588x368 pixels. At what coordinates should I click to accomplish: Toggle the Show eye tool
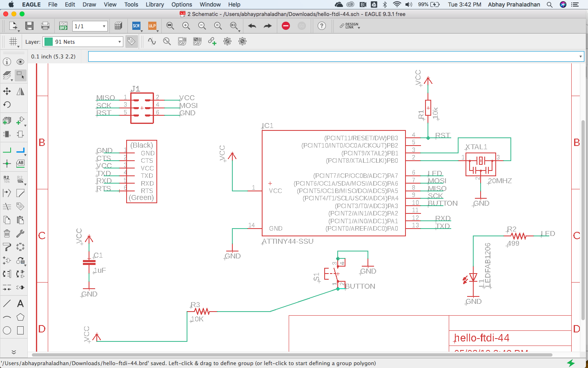pyautogui.click(x=20, y=62)
